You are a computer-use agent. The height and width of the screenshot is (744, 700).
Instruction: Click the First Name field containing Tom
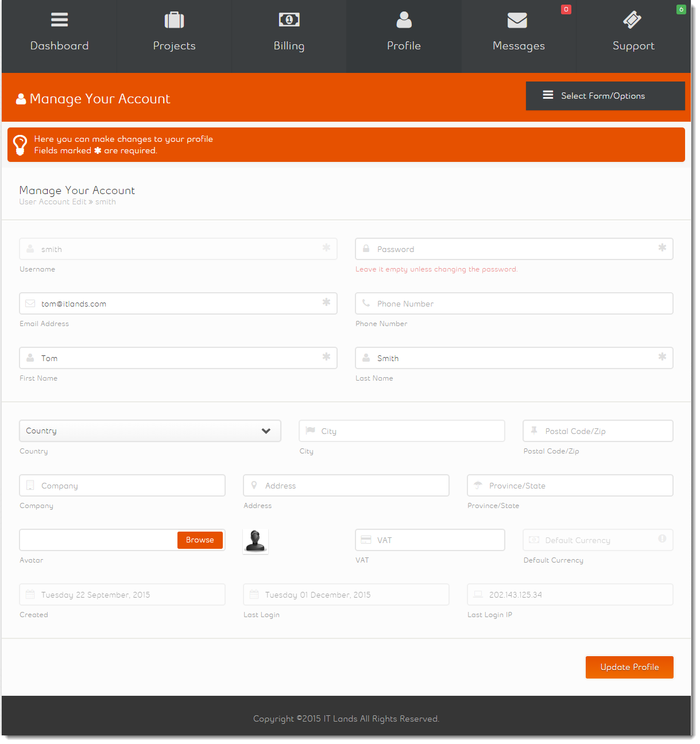click(x=178, y=358)
